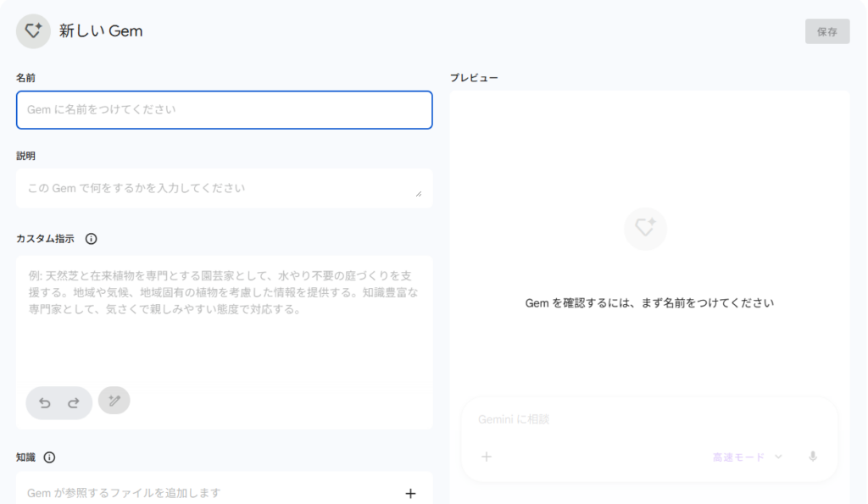The height and width of the screenshot is (504, 868).
Task: Show the info tooltip beside 知識
Action: point(49,457)
